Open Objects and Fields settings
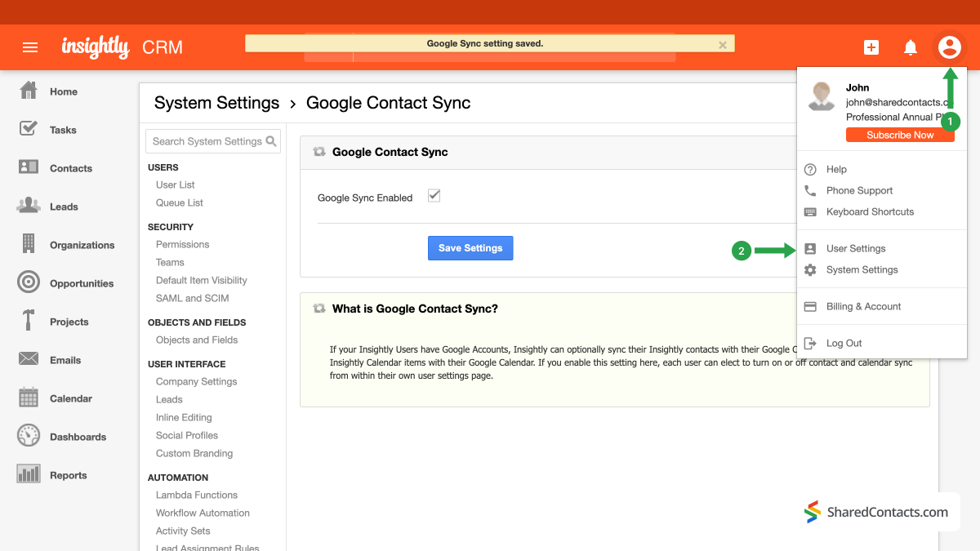This screenshot has height=551, width=980. click(x=197, y=340)
